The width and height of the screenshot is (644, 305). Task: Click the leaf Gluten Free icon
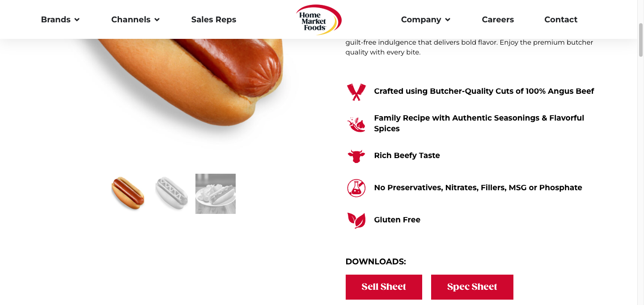[356, 220]
